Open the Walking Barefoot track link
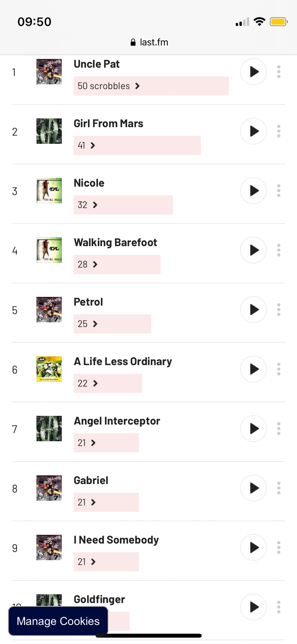 [x=115, y=242]
